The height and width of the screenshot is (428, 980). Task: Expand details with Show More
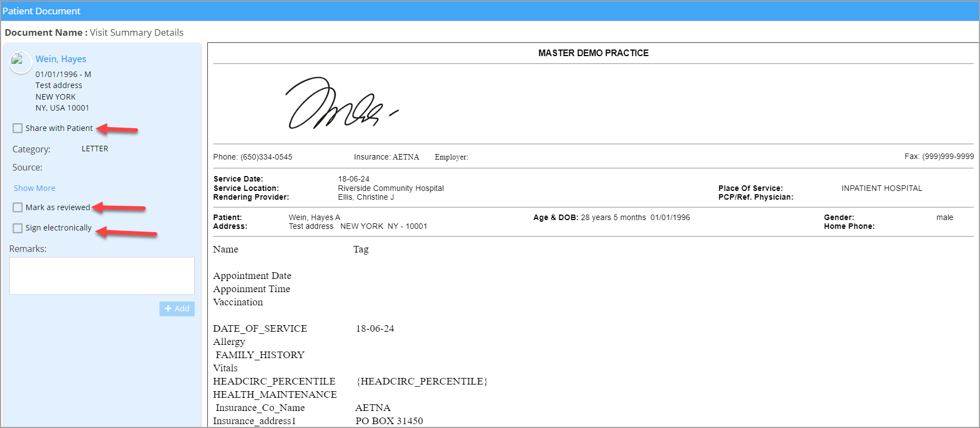(34, 188)
